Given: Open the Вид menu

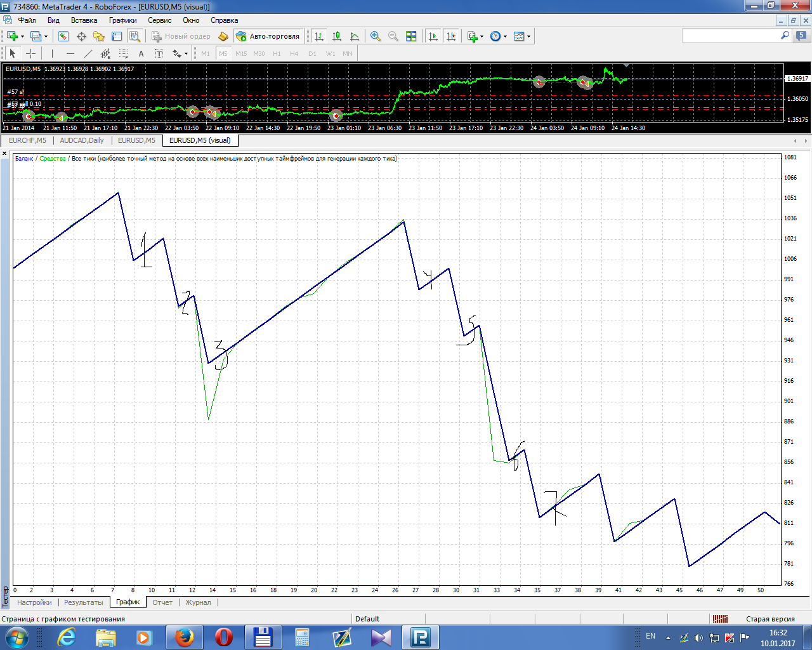Looking at the screenshot, I should point(53,20).
